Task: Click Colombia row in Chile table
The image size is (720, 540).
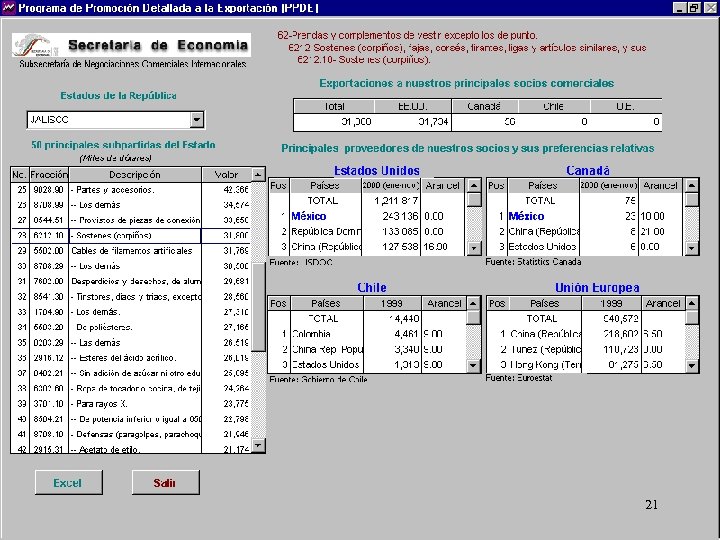Action: [x=366, y=334]
